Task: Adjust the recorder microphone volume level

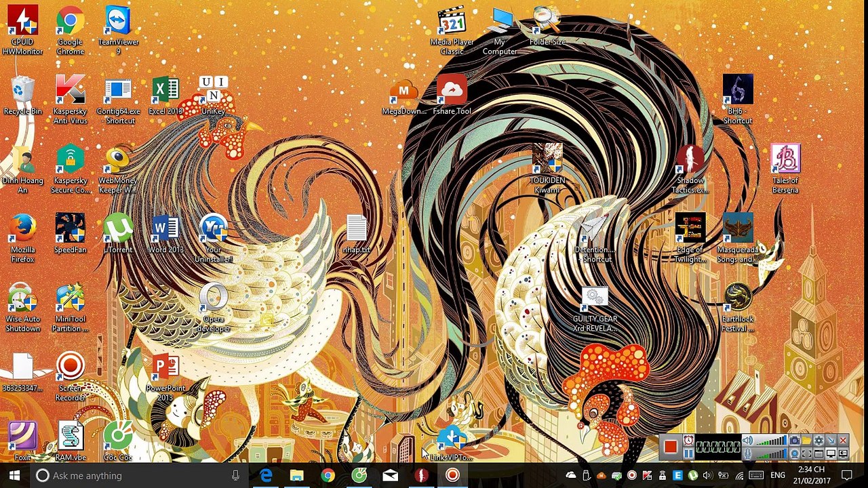Action: pos(771,453)
